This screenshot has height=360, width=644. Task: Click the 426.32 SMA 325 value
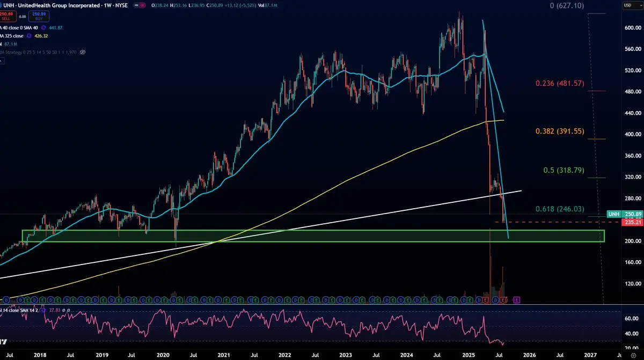(x=41, y=36)
